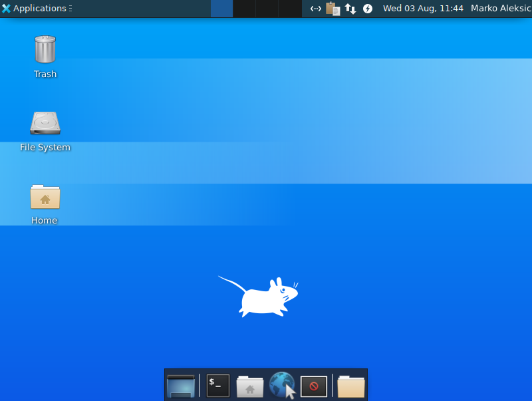Click the clock showing Wed 03 Aug
532x401 pixels.
click(424, 9)
